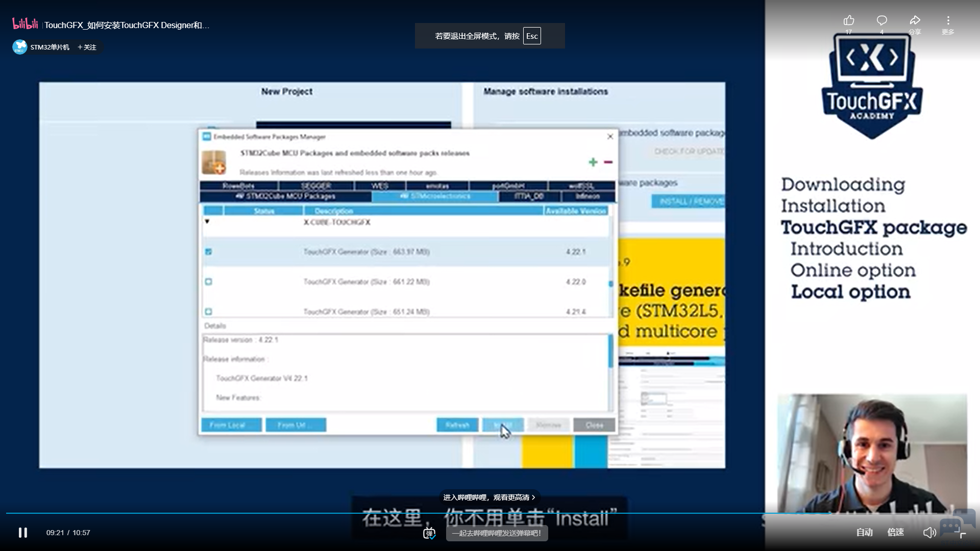Viewport: 980px width, 551px height.
Task: Click the X-CUBE-TOUCHGFX group label
Action: coord(337,222)
